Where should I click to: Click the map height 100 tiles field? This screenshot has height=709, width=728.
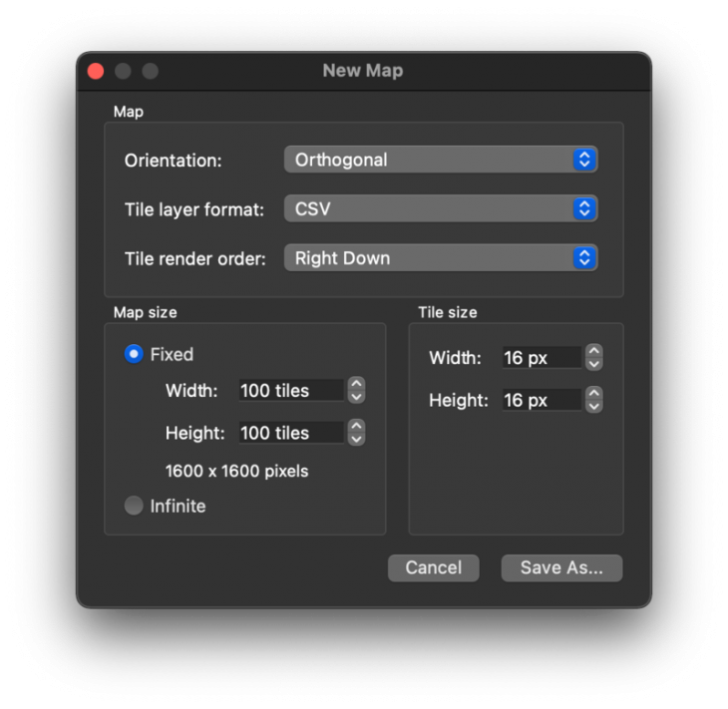pos(291,433)
